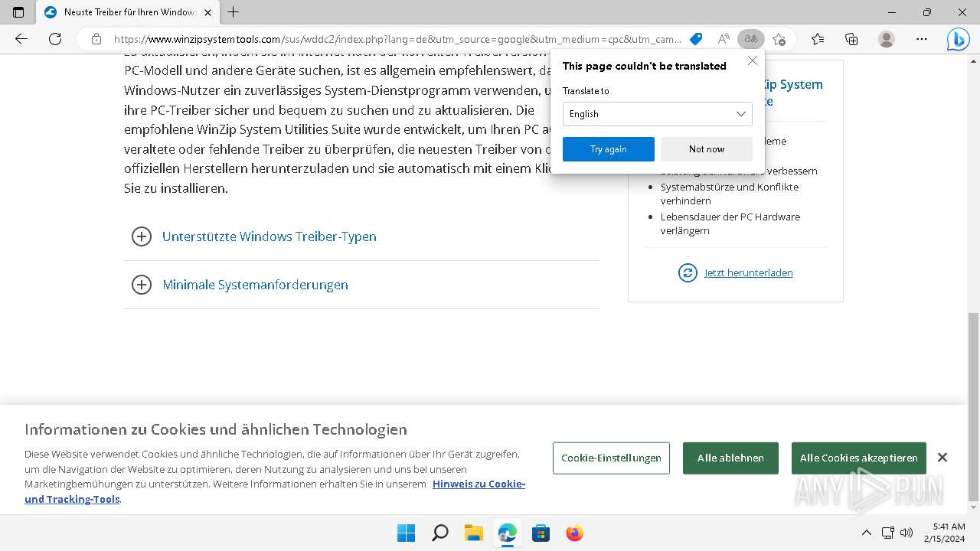Click the Jetzt herunterladen link
980x551 pixels.
click(x=749, y=272)
